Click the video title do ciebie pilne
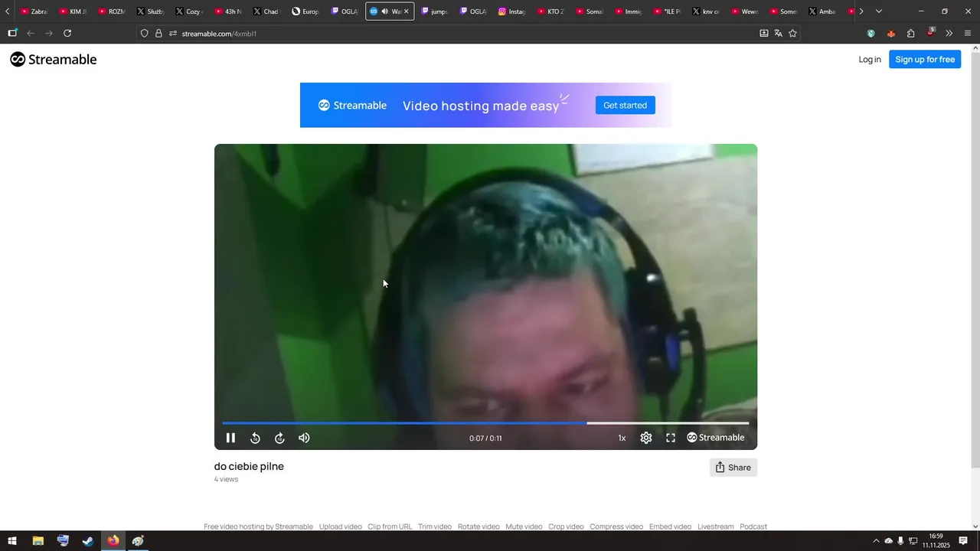Image resolution: width=980 pixels, height=551 pixels. click(249, 466)
